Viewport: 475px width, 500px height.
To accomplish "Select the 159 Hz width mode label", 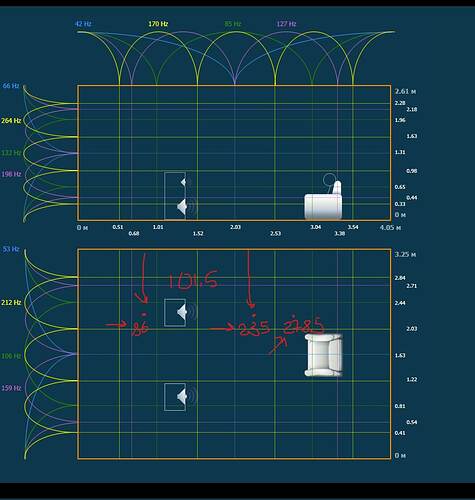I will tap(11, 388).
